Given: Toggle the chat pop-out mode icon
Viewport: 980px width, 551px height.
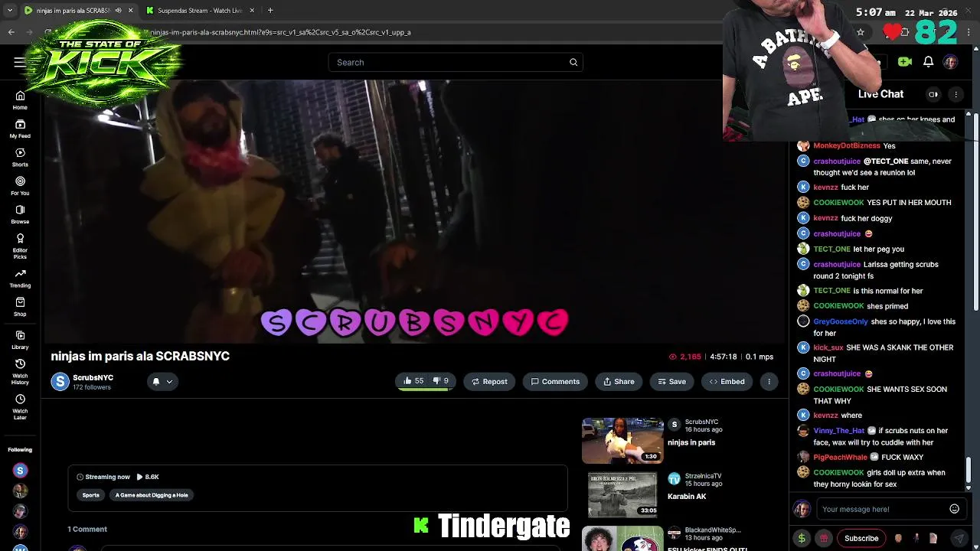Looking at the screenshot, I should click(x=933, y=94).
